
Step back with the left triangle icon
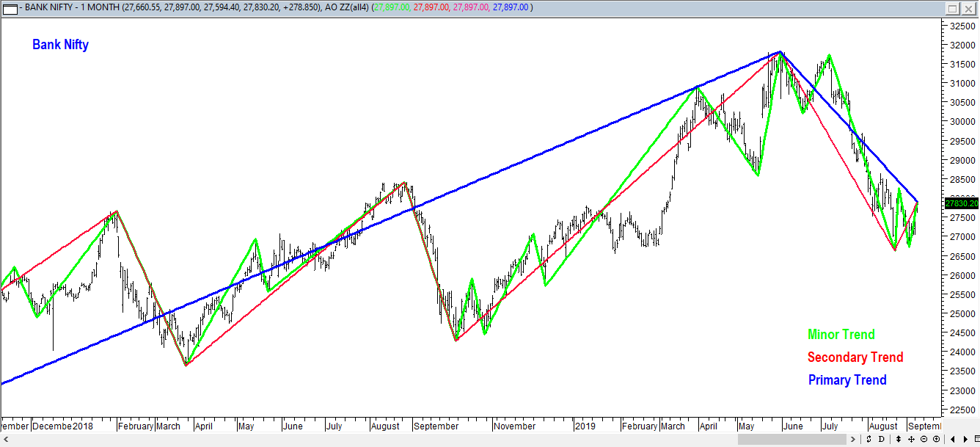pos(952,439)
